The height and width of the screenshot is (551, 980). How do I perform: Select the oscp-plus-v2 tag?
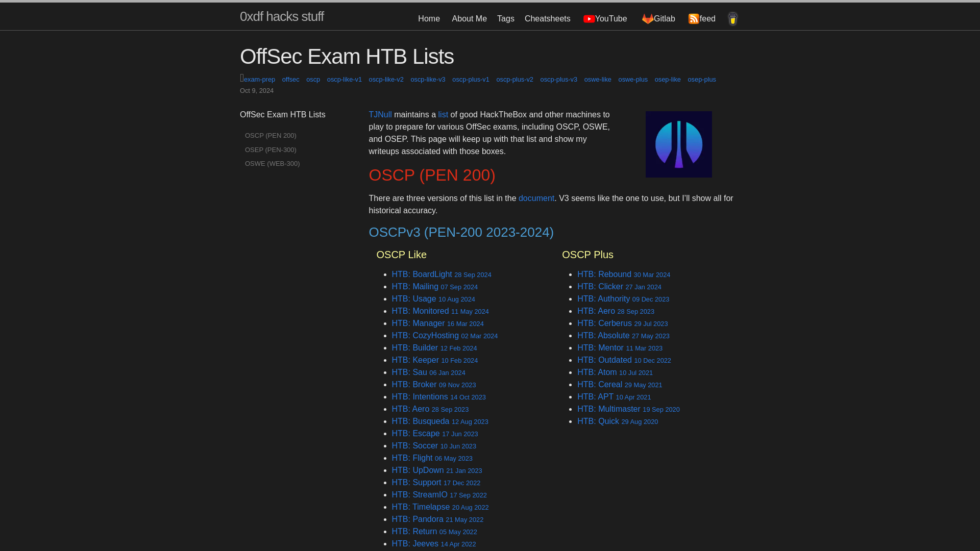click(x=514, y=80)
